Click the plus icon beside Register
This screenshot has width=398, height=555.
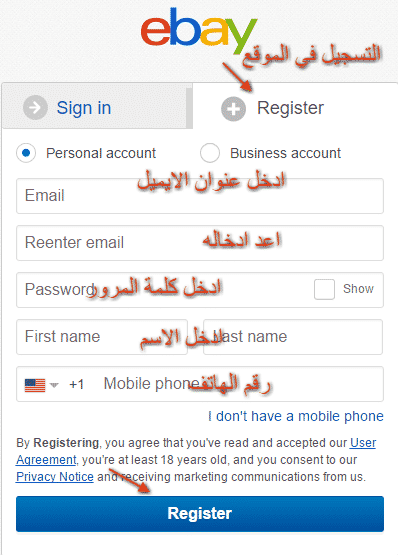pyautogui.click(x=233, y=109)
